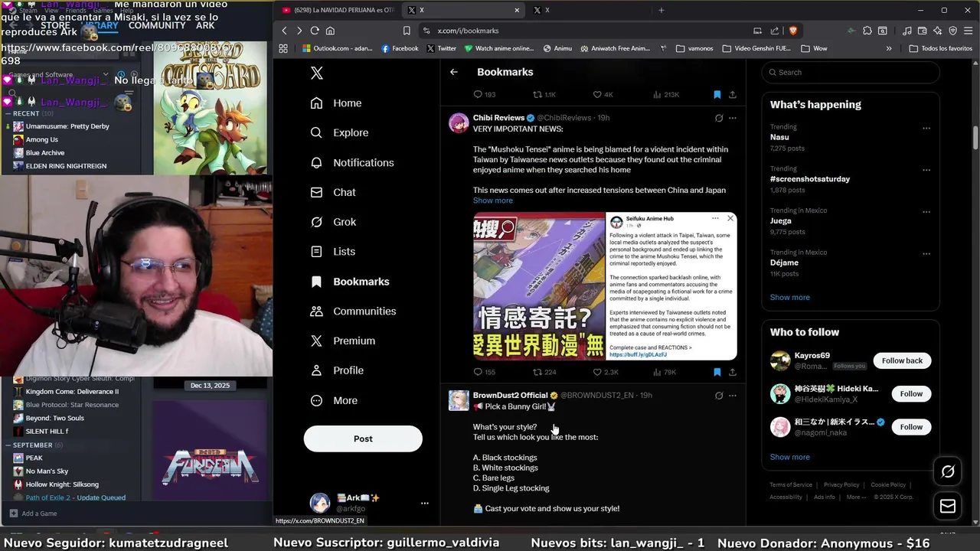The image size is (980, 551).
Task: Open the three-dot menu on the BrownDust2 Official post
Action: 732,396
